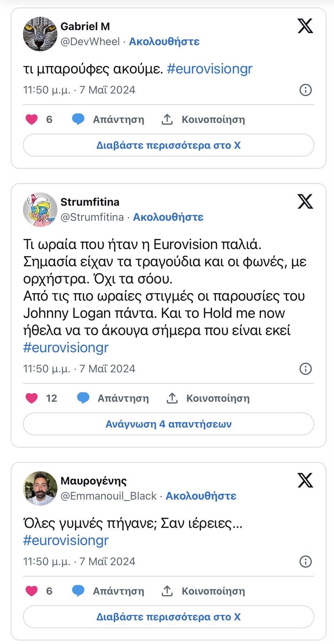Follow @DevWheel via Ακολουθήστε link
This screenshot has width=334, height=644.
pyautogui.click(x=164, y=42)
